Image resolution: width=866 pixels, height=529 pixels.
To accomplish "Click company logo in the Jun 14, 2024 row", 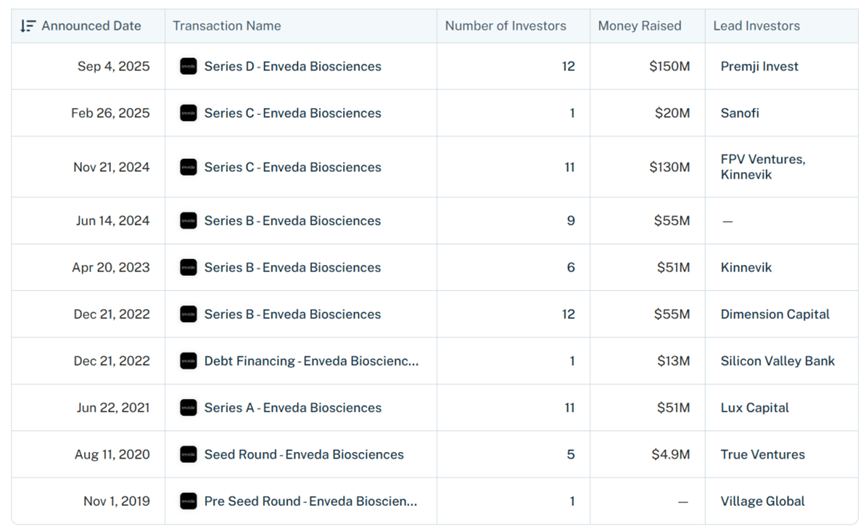I will pos(188,221).
